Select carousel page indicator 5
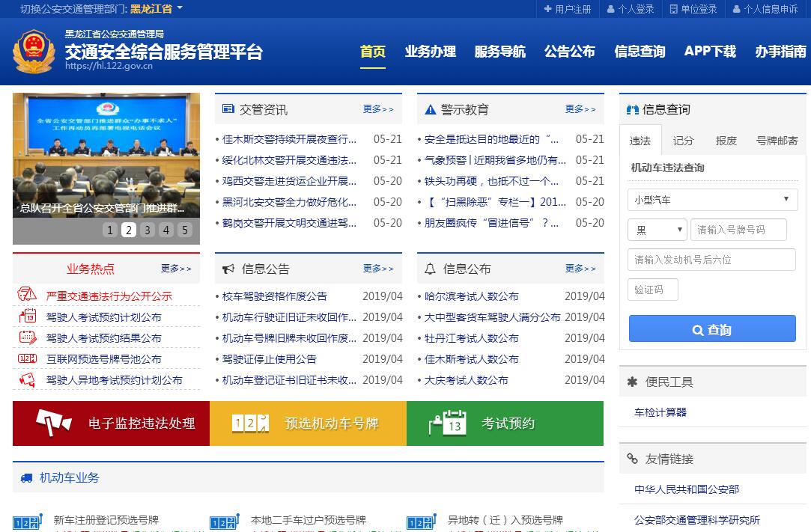The image size is (811, 532). click(x=185, y=230)
